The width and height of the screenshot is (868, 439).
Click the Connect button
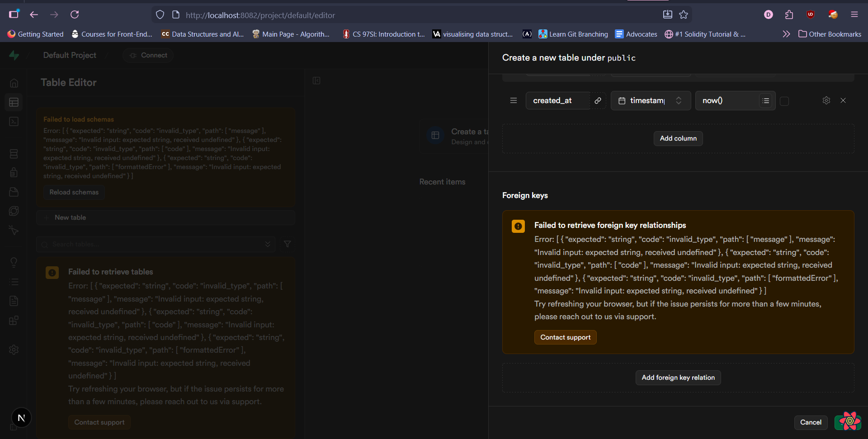(148, 55)
